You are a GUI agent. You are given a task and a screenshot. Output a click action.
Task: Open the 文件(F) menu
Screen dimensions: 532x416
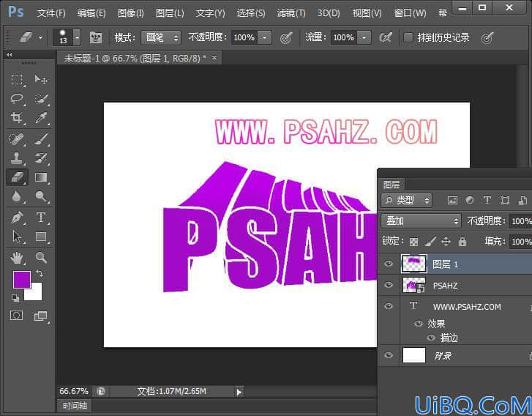click(x=51, y=13)
